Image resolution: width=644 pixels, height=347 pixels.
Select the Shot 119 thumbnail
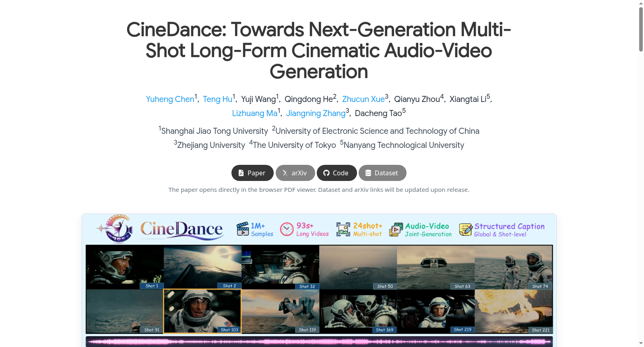coord(280,311)
